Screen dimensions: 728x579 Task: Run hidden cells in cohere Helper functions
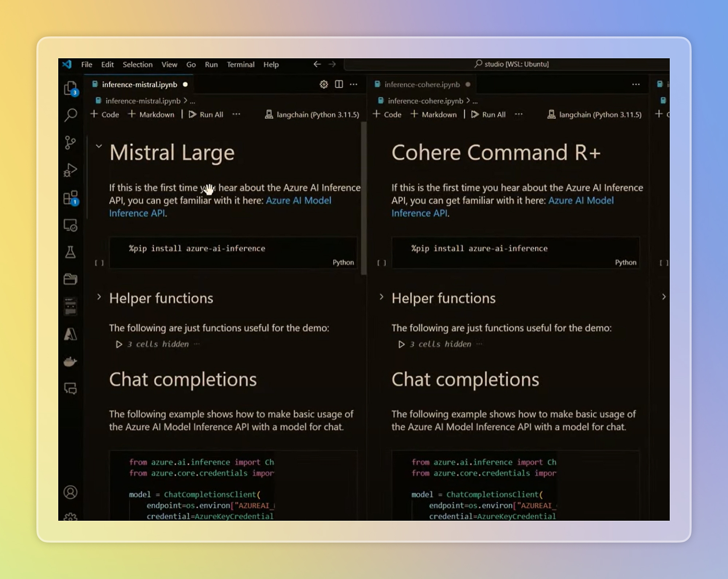[x=401, y=344]
